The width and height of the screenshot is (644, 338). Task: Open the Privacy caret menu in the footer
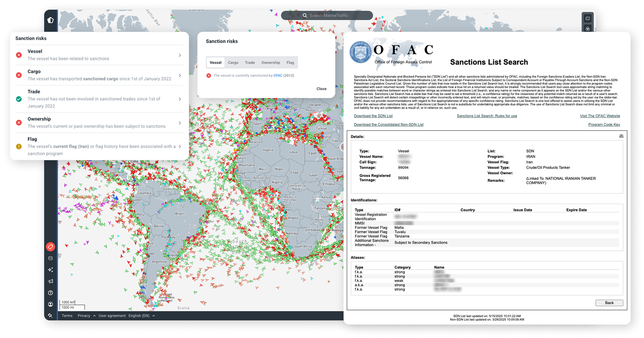(94, 316)
